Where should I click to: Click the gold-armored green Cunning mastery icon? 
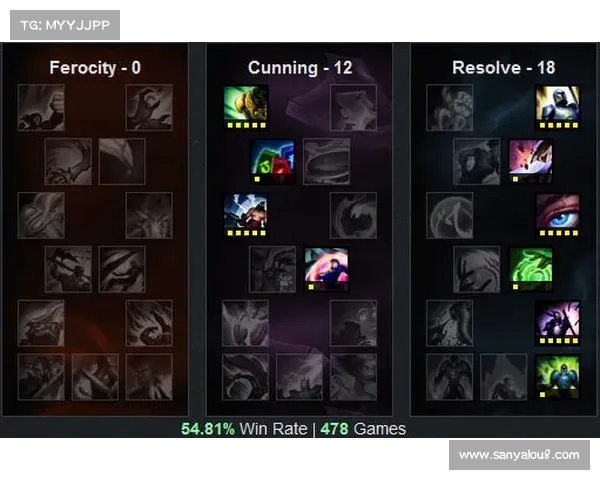click(x=246, y=108)
